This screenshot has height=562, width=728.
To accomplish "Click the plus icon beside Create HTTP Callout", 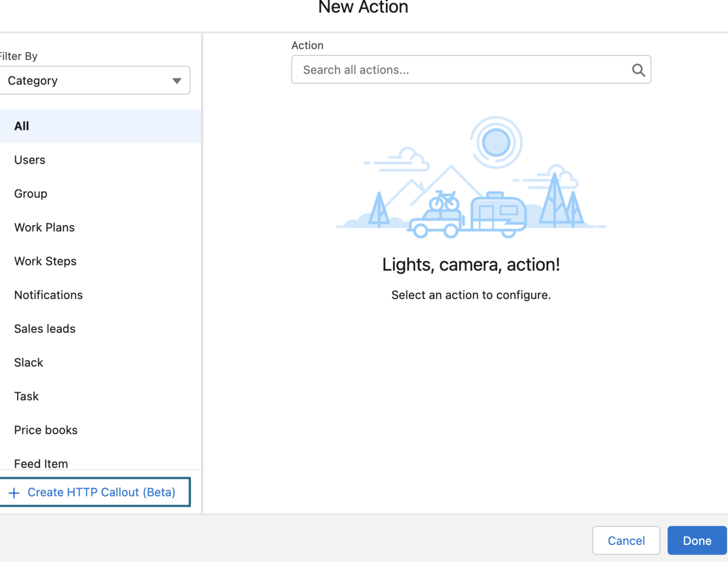I will (x=14, y=493).
